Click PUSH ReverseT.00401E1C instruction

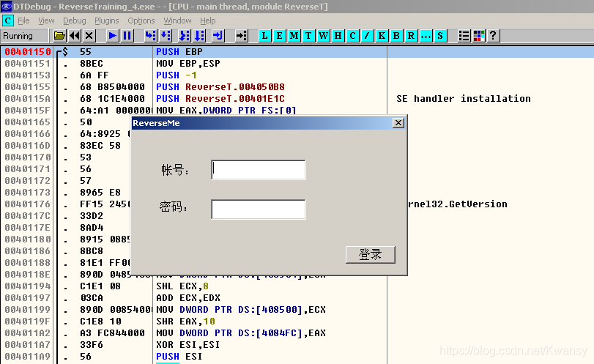220,99
